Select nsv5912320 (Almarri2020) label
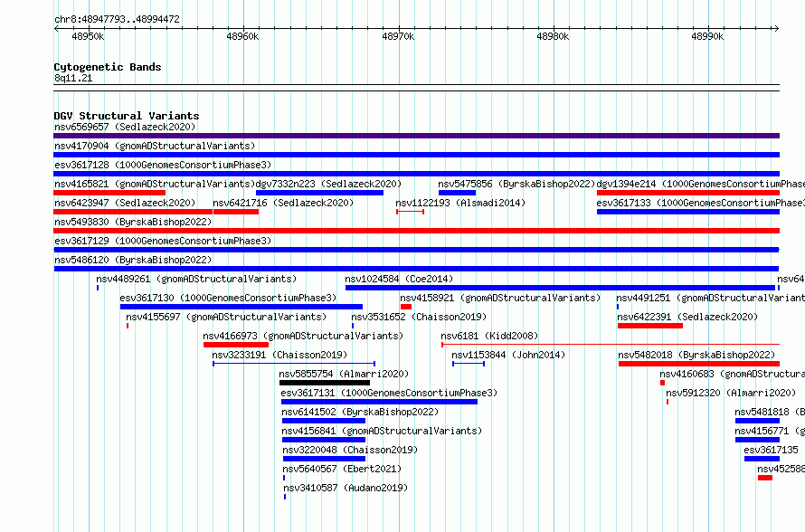 click(731, 393)
